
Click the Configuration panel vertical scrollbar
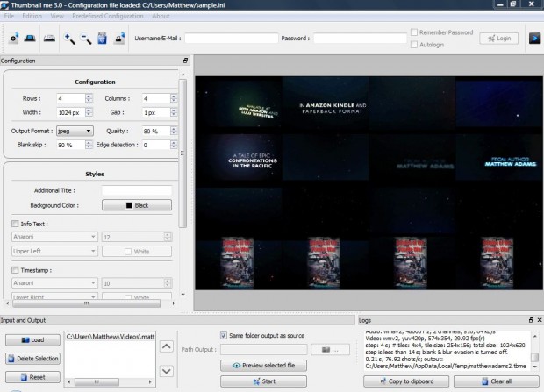(x=183, y=153)
